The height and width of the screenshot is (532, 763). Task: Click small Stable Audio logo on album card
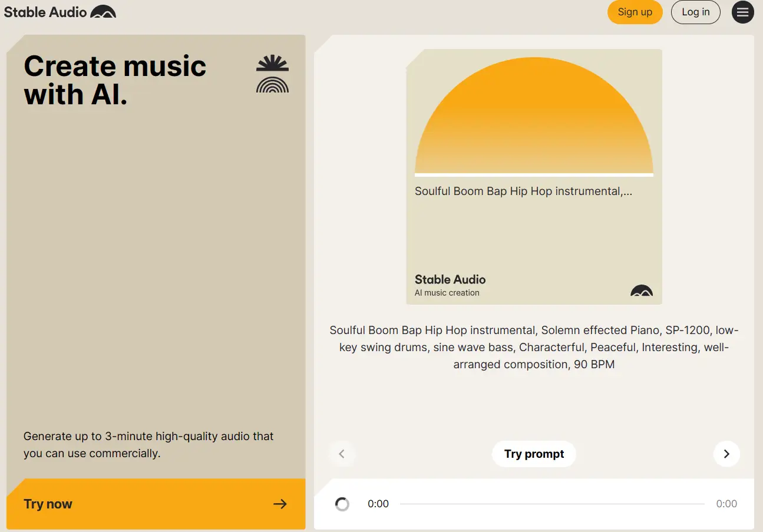coord(642,290)
